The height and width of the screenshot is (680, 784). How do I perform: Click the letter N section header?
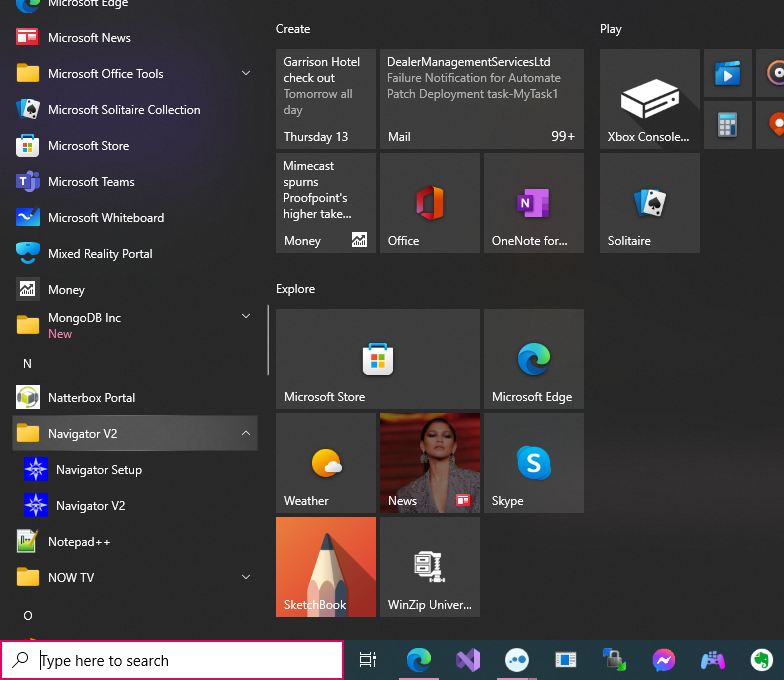28,364
